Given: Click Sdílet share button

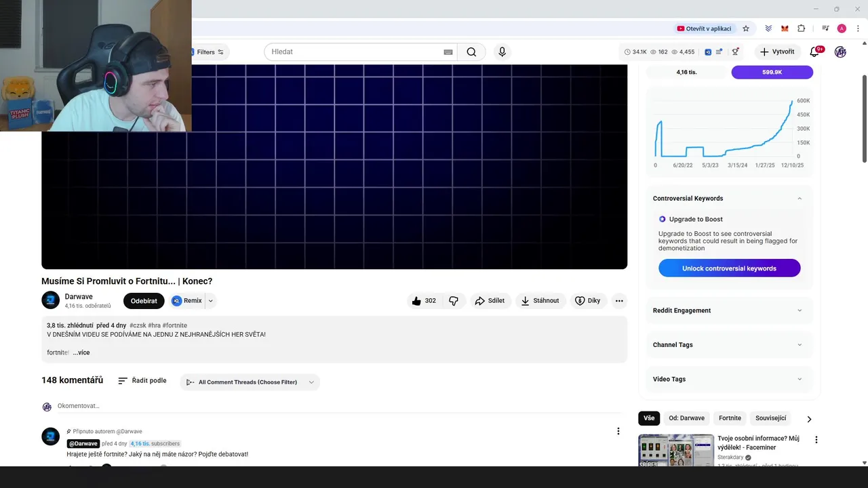Looking at the screenshot, I should [490, 301].
